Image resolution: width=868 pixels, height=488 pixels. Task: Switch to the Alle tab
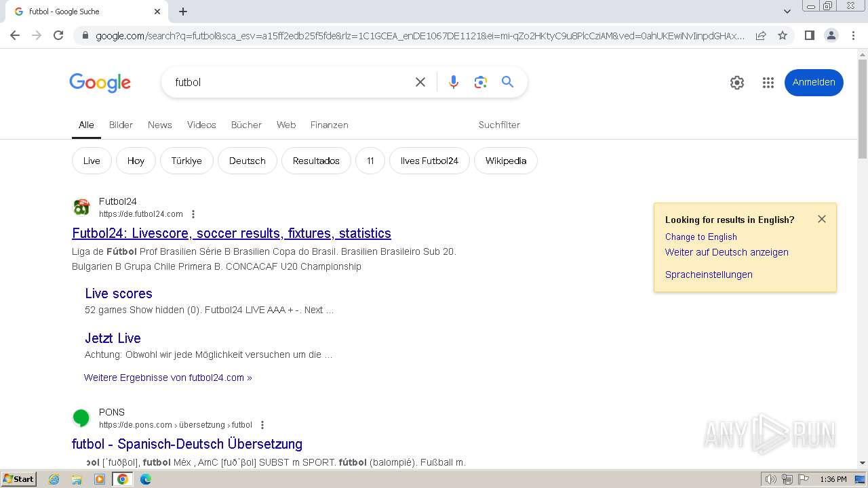[86, 125]
